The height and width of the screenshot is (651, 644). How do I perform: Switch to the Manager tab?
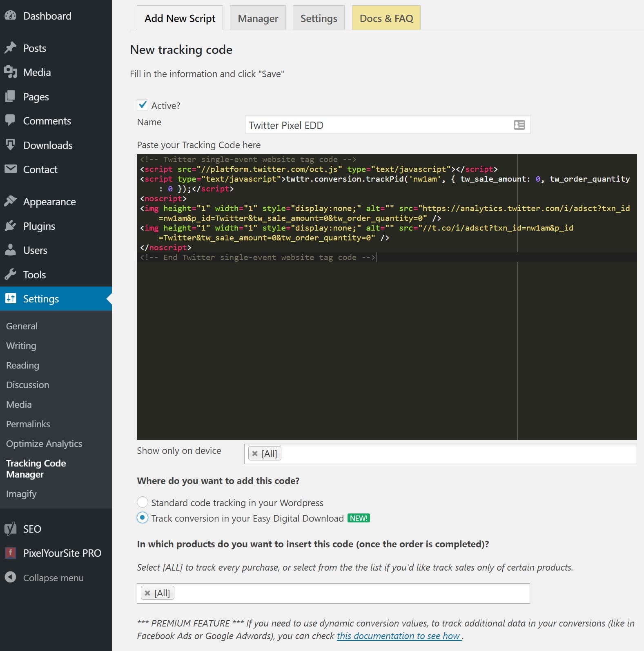coord(258,18)
